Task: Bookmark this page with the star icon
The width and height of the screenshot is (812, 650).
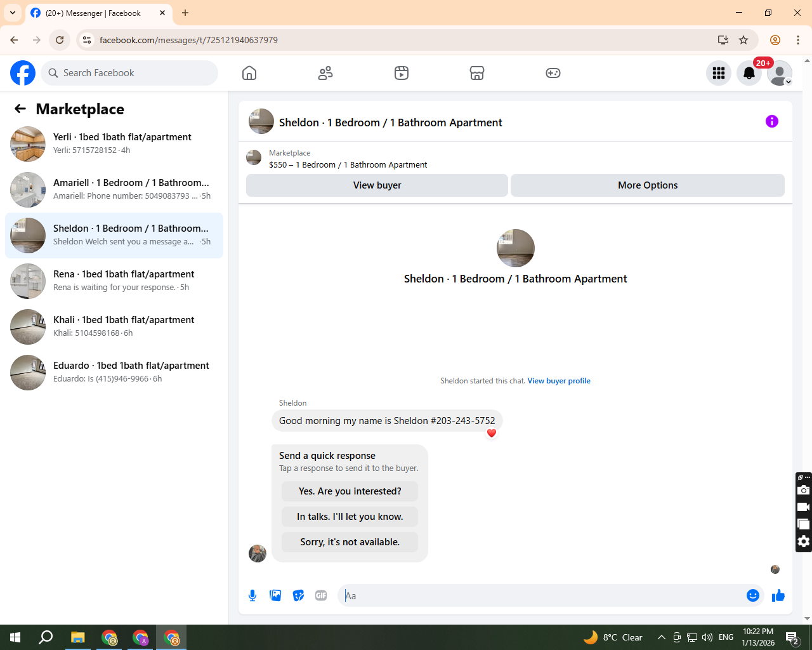Action: 743,40
